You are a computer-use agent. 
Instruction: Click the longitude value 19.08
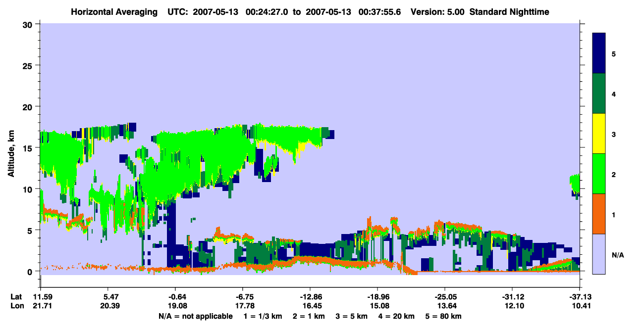[x=177, y=306]
